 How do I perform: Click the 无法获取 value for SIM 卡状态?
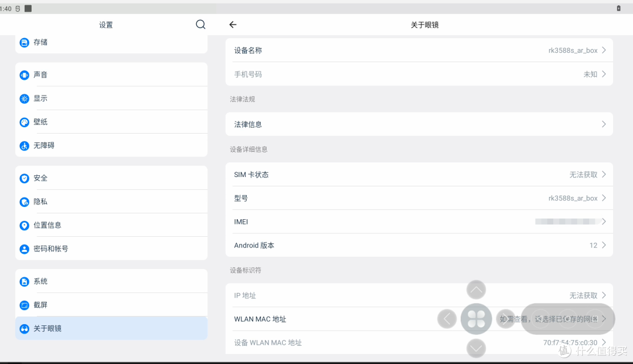pyautogui.click(x=583, y=175)
